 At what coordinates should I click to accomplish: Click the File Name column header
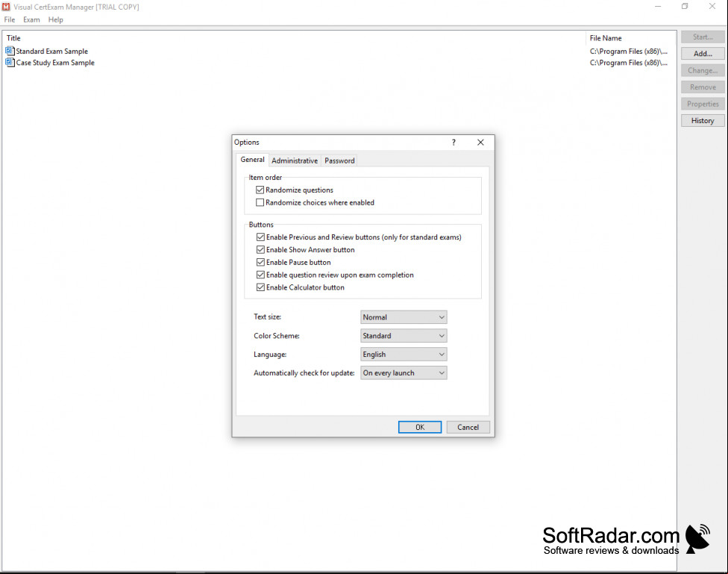630,38
